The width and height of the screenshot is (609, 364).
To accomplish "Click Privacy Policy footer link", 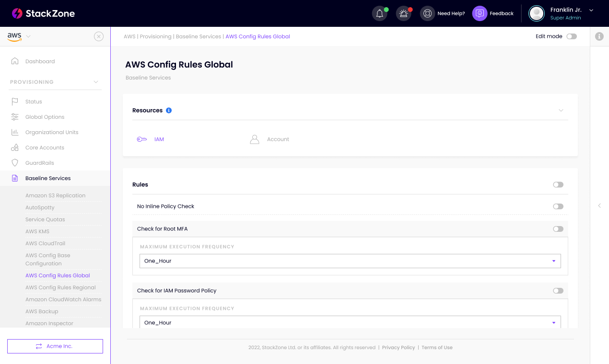I will tap(398, 348).
